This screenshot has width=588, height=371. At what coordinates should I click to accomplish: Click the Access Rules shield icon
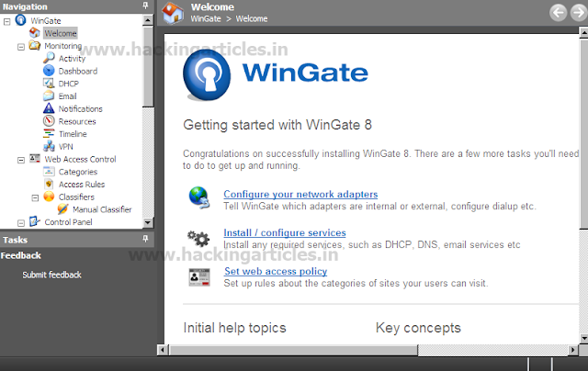[x=49, y=184]
